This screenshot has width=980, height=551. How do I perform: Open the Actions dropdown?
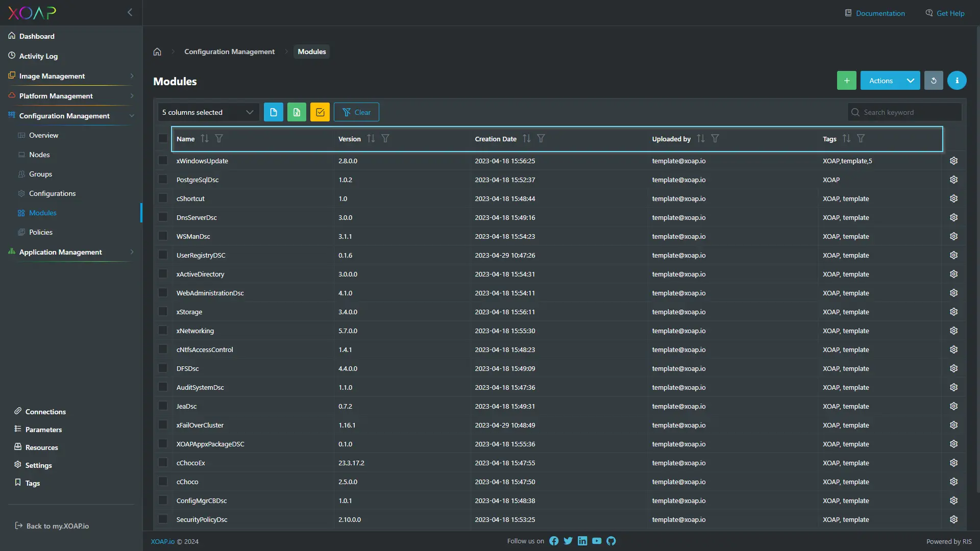tap(890, 80)
